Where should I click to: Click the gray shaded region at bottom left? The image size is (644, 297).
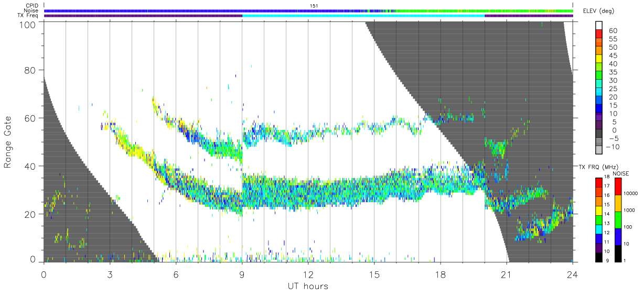point(79,210)
